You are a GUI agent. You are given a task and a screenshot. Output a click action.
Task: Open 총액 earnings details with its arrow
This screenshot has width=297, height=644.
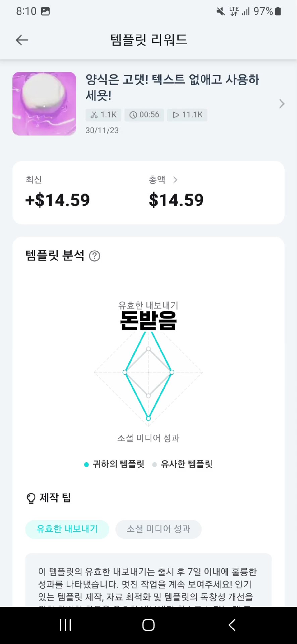(x=175, y=180)
